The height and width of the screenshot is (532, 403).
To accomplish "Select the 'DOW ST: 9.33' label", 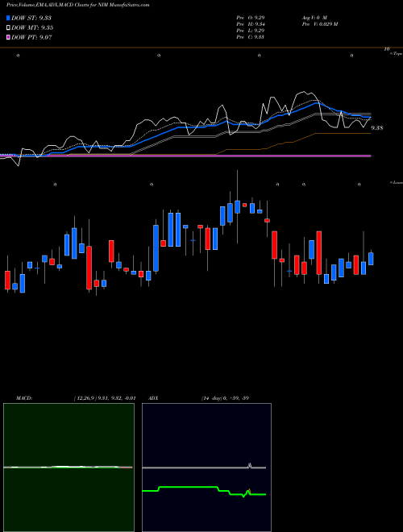I will pyautogui.click(x=31, y=18).
